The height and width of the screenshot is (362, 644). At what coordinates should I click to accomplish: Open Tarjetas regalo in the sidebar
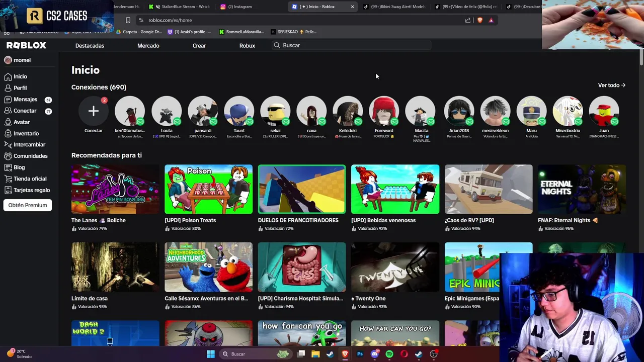pos(27,190)
